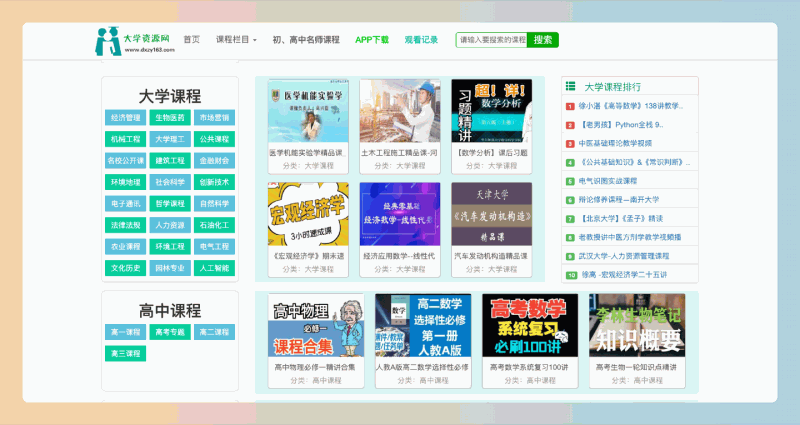Choose the 创新技术 category tag
The height and width of the screenshot is (425, 800).
click(x=214, y=182)
